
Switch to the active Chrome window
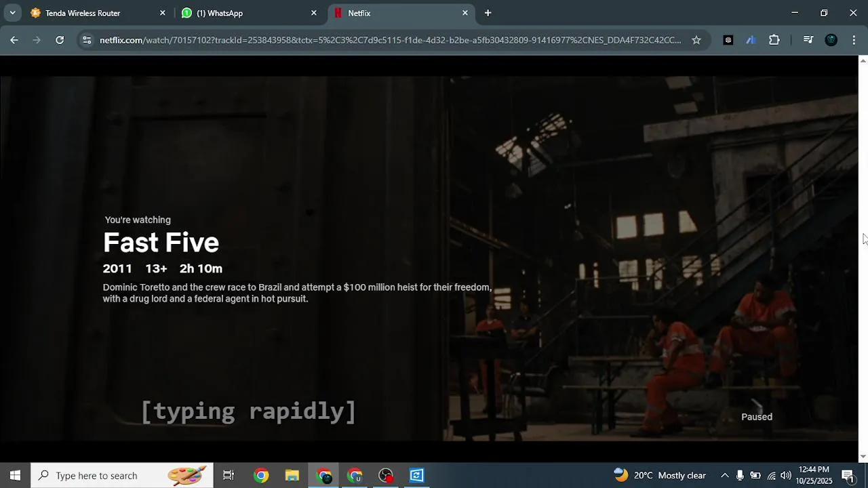pyautogui.click(x=324, y=475)
